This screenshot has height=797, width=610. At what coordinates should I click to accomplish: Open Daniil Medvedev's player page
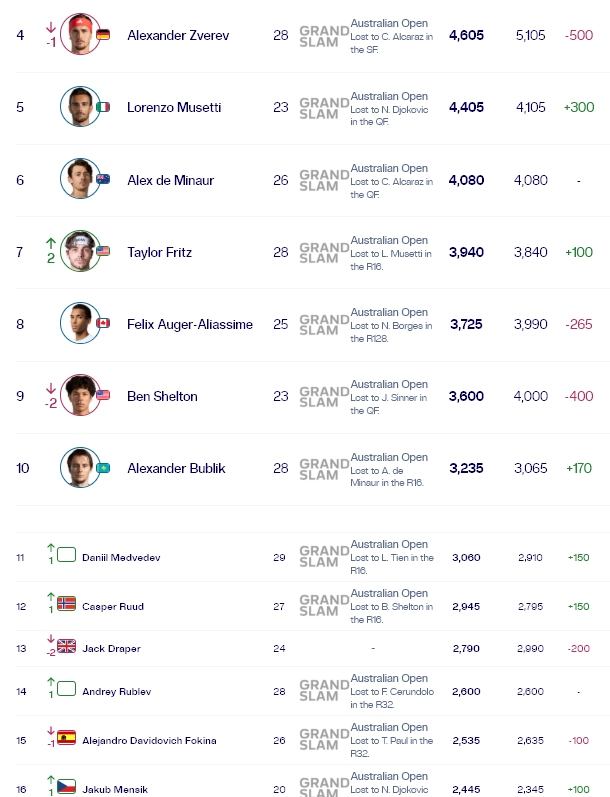pos(121,558)
